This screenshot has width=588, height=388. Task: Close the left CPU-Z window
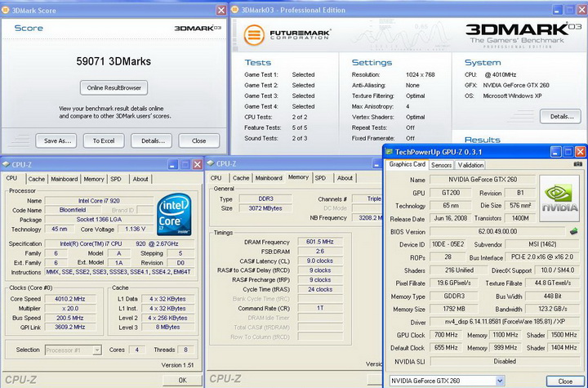point(198,164)
